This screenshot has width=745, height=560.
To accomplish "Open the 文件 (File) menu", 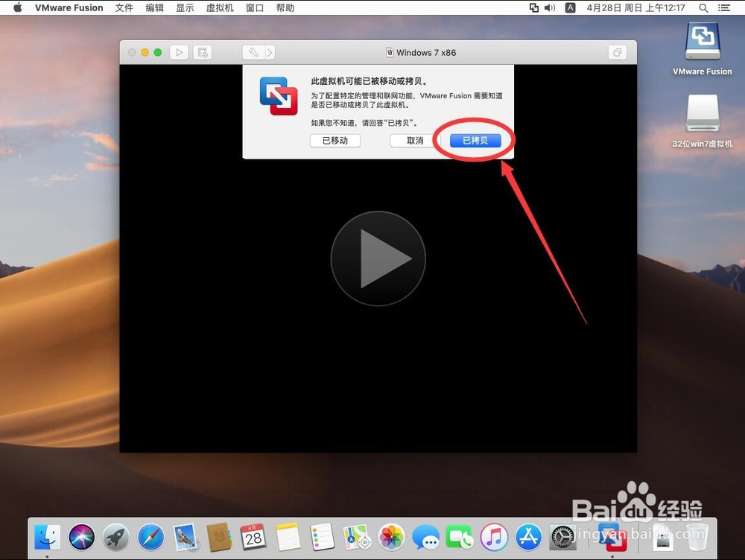I will (x=124, y=7).
